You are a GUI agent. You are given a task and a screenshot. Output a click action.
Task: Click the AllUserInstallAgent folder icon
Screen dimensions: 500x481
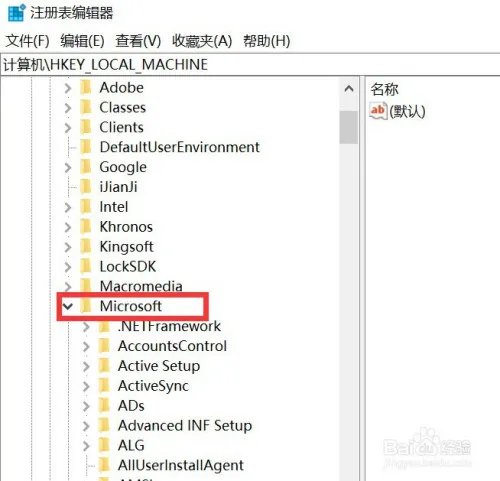click(x=104, y=465)
